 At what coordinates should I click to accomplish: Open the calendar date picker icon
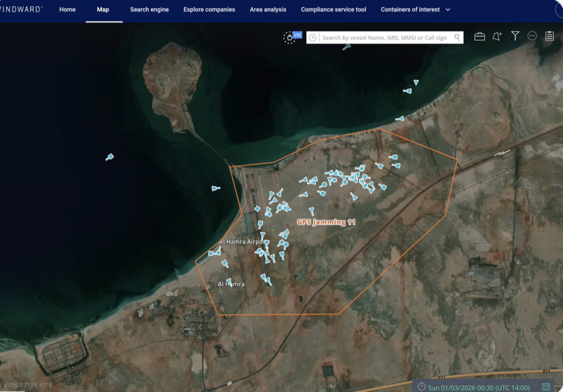coord(546,387)
